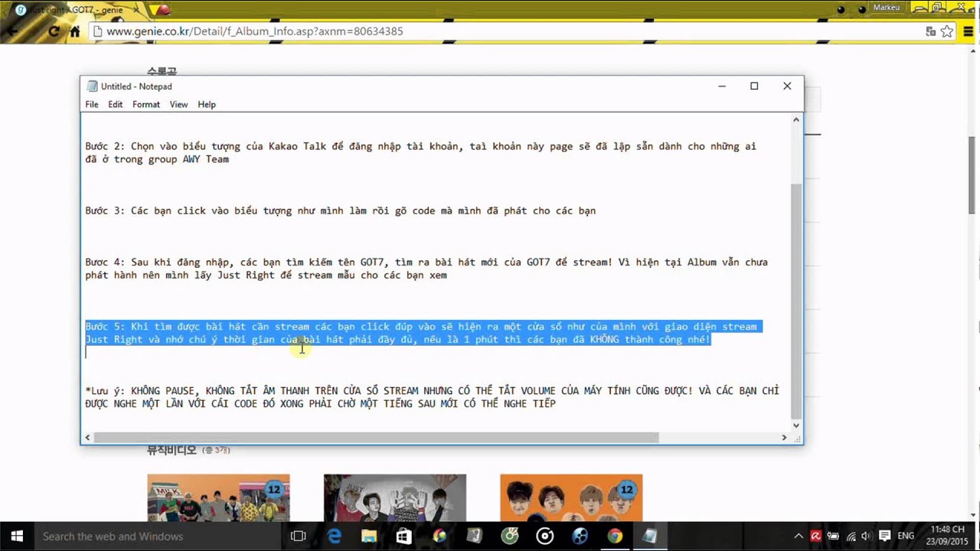Launch Microsoft Edge from the taskbar
980x551 pixels.
point(335,536)
